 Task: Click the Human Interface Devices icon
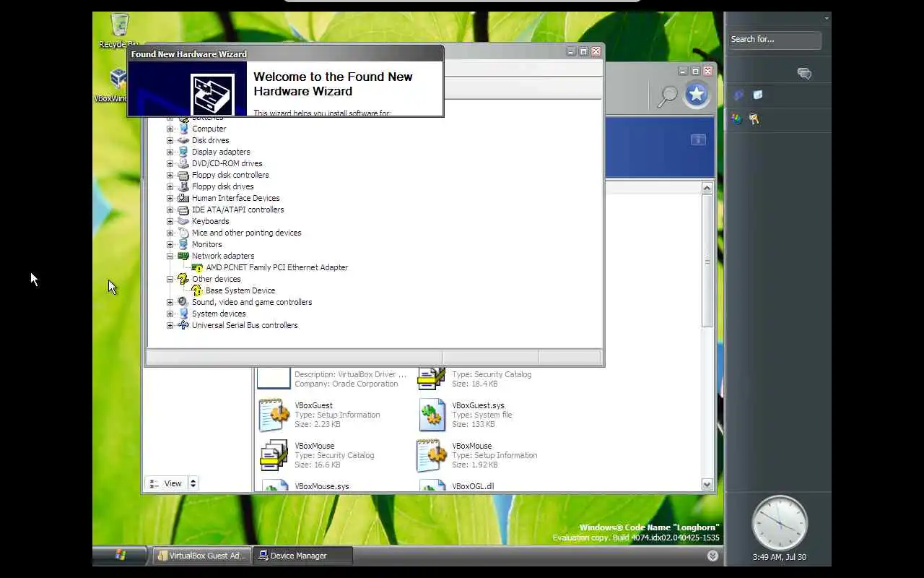(183, 198)
